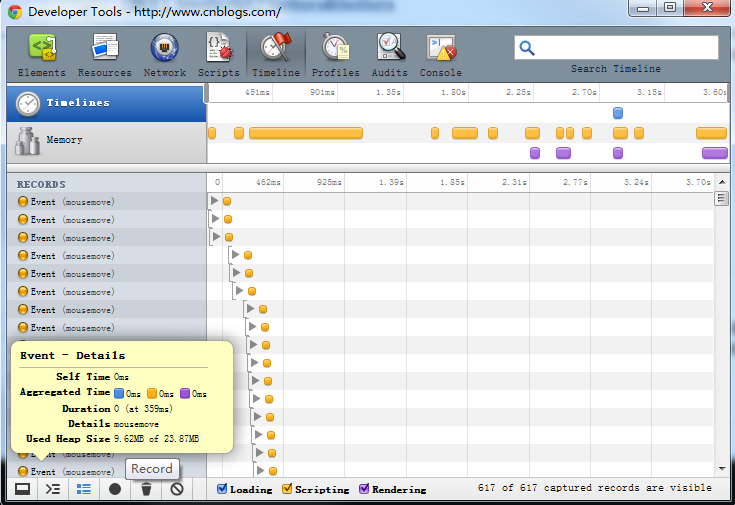Open the Profiles panel

click(335, 54)
